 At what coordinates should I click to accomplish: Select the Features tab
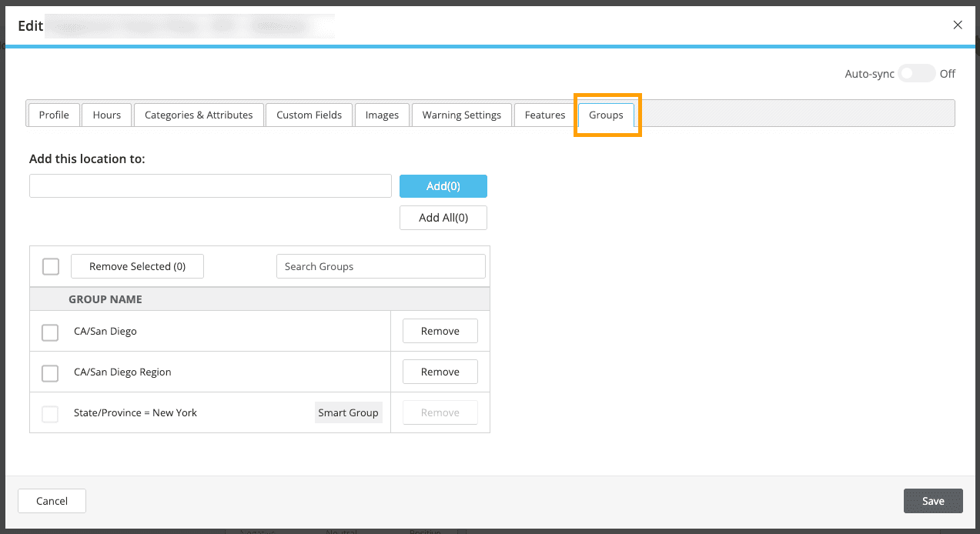(544, 115)
